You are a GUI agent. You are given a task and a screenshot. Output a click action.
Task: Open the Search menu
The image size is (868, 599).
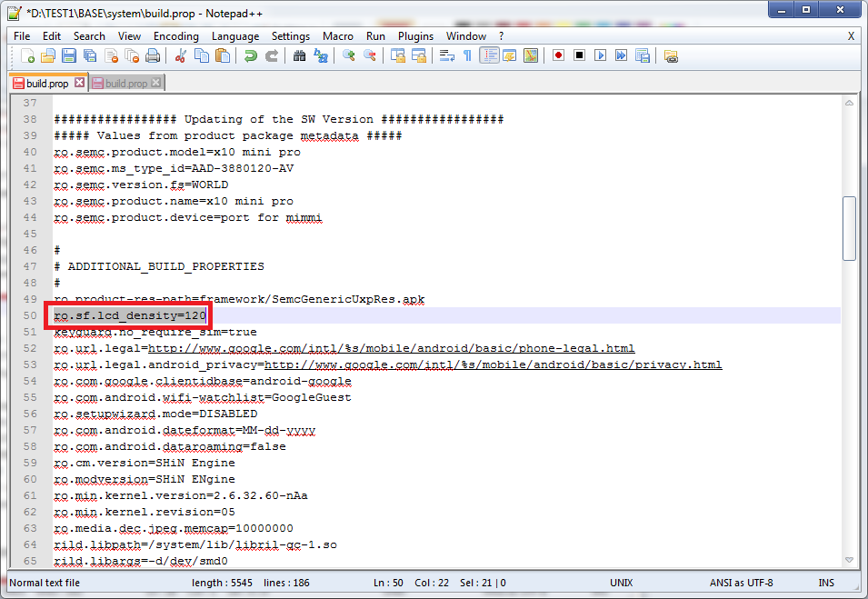pos(89,36)
